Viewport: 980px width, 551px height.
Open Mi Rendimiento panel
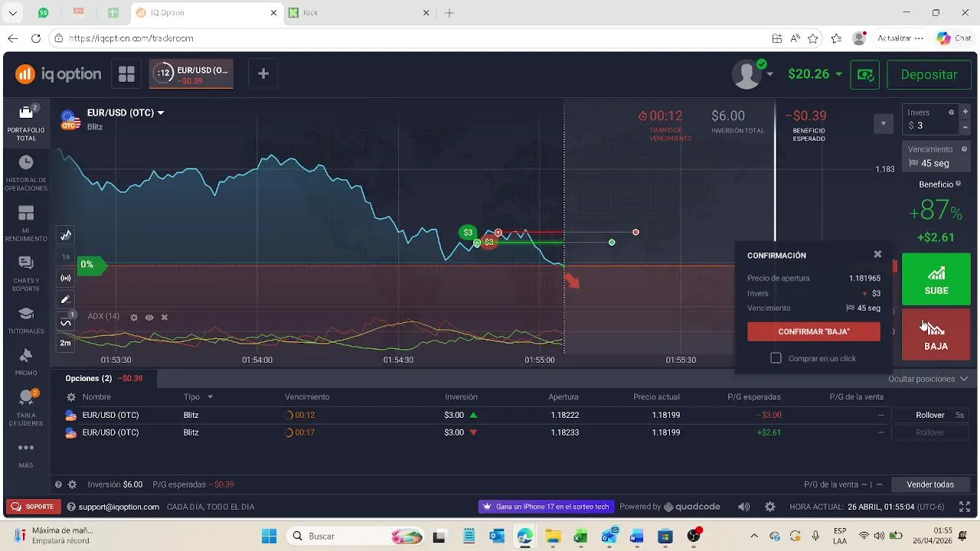point(26,223)
